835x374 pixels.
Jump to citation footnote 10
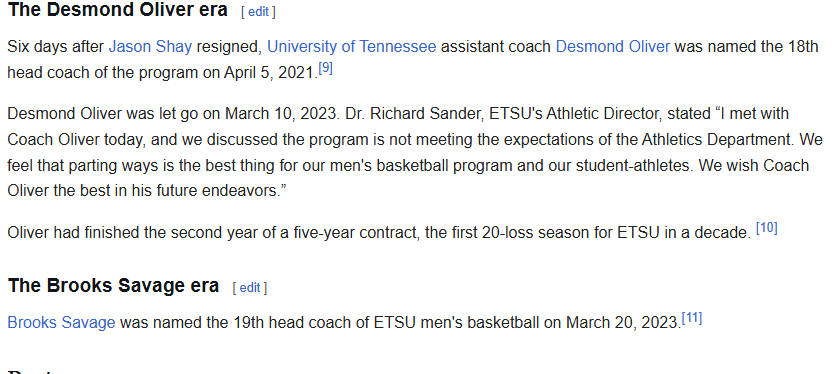point(767,228)
